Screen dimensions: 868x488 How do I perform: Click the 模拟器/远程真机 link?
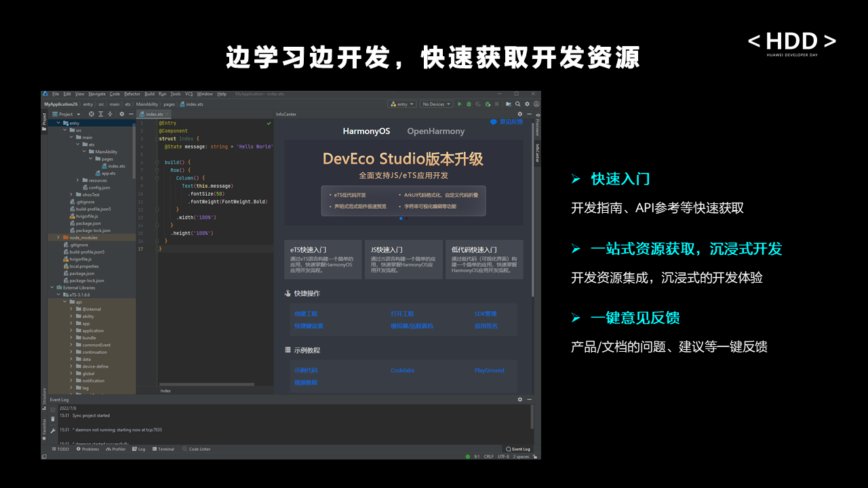[412, 326]
